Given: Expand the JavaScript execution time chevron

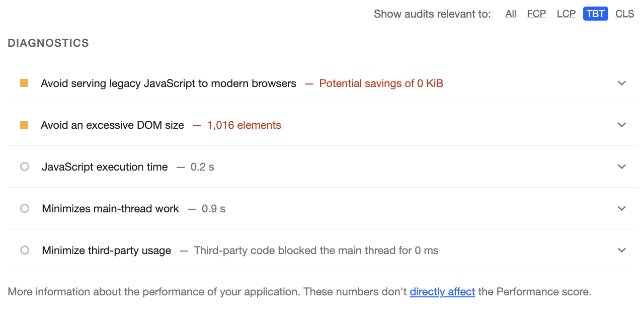Looking at the screenshot, I should click(x=622, y=167).
